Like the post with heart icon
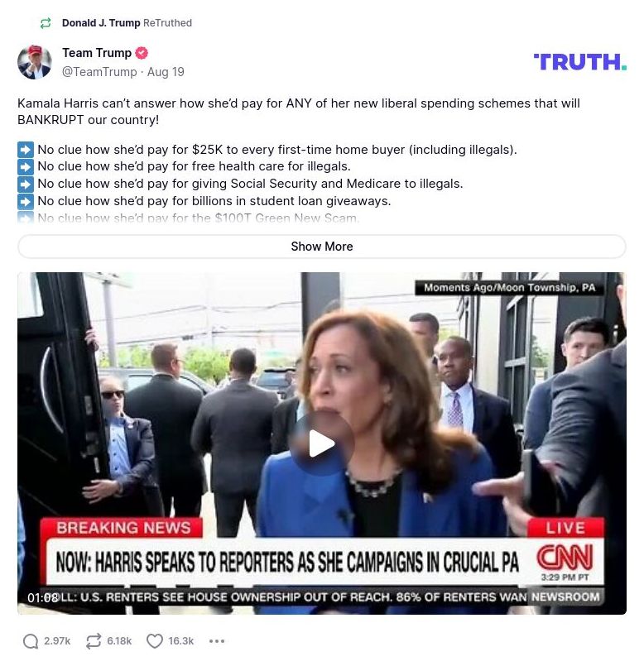This screenshot has width=644, height=666. coord(154,641)
